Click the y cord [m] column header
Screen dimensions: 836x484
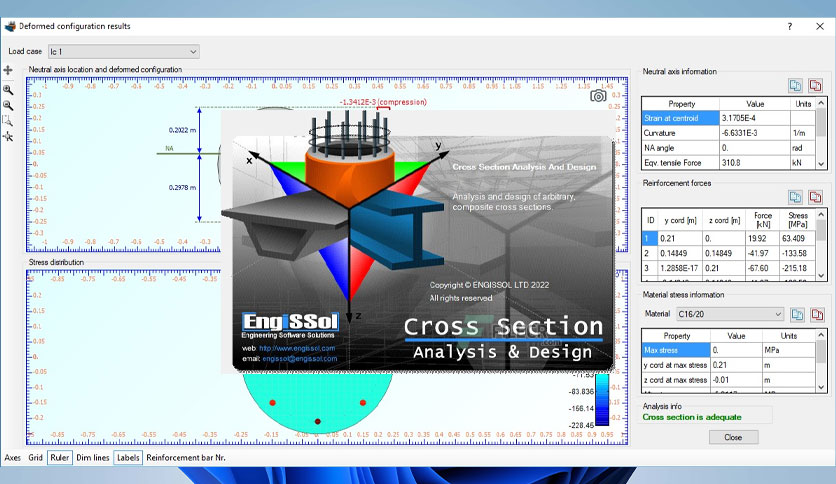680,220
